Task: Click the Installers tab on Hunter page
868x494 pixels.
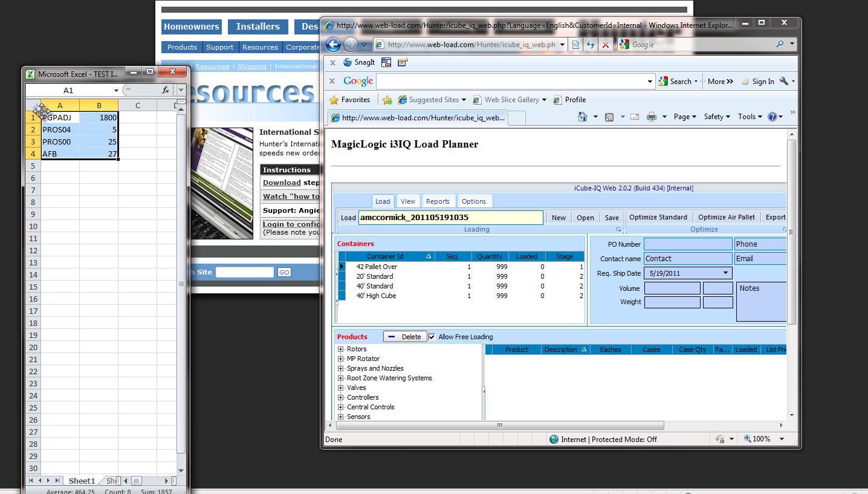Action: pos(257,27)
